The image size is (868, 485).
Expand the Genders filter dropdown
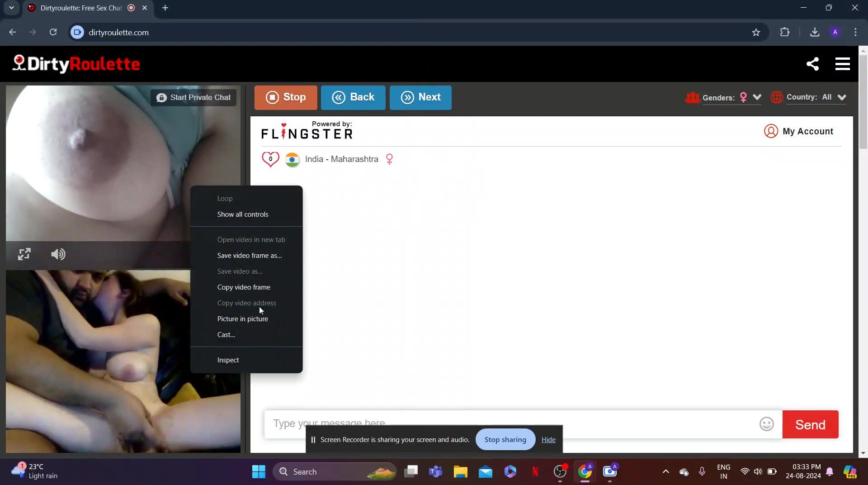[x=757, y=97]
